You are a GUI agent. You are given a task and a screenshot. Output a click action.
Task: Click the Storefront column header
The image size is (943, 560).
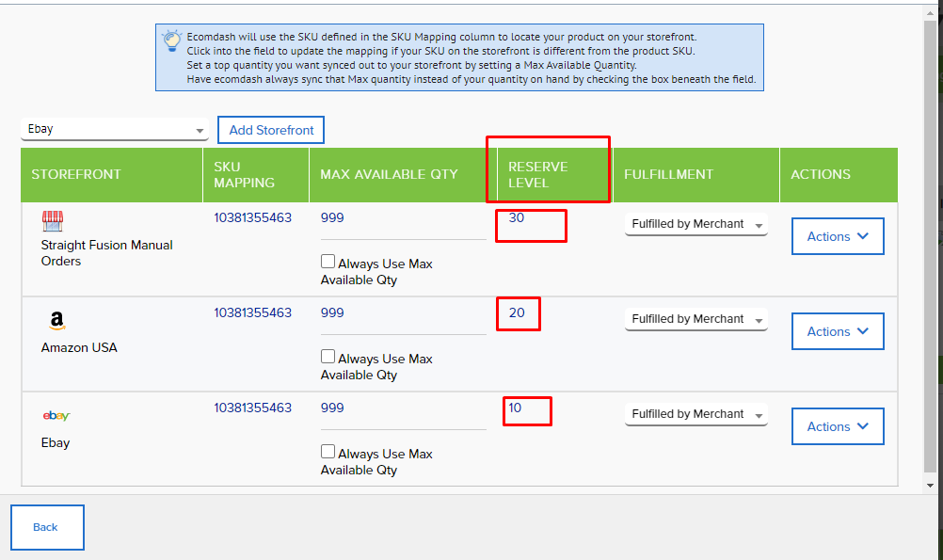point(112,174)
